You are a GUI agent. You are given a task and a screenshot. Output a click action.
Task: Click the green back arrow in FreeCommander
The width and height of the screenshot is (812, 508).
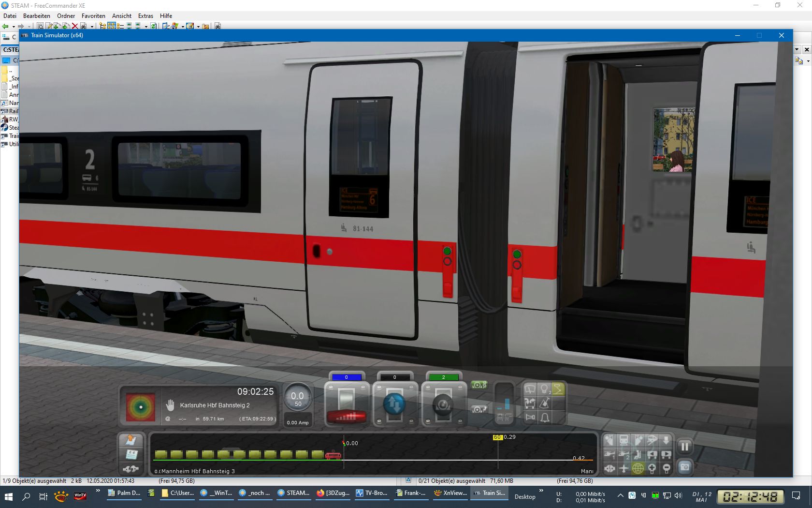pos(5,26)
